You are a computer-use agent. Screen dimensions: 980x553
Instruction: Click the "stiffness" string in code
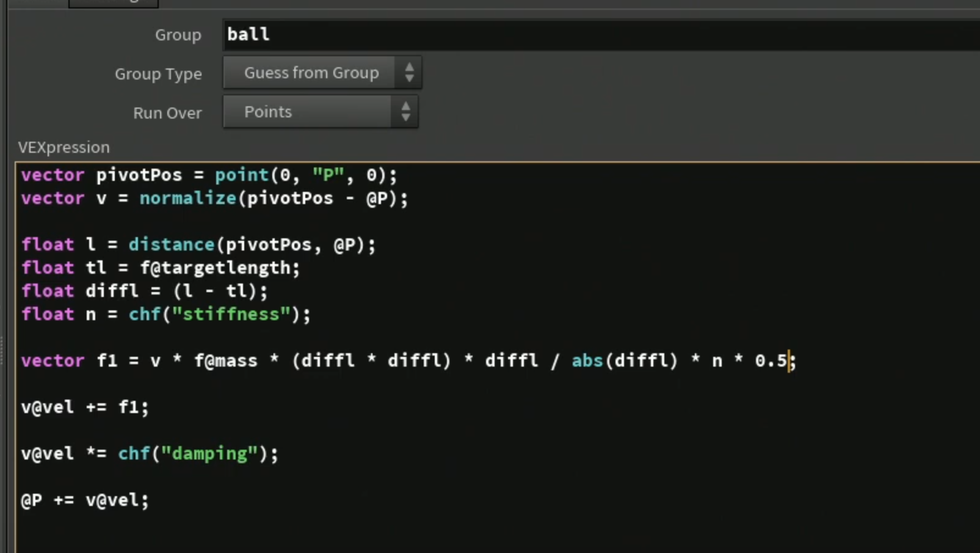coord(231,315)
